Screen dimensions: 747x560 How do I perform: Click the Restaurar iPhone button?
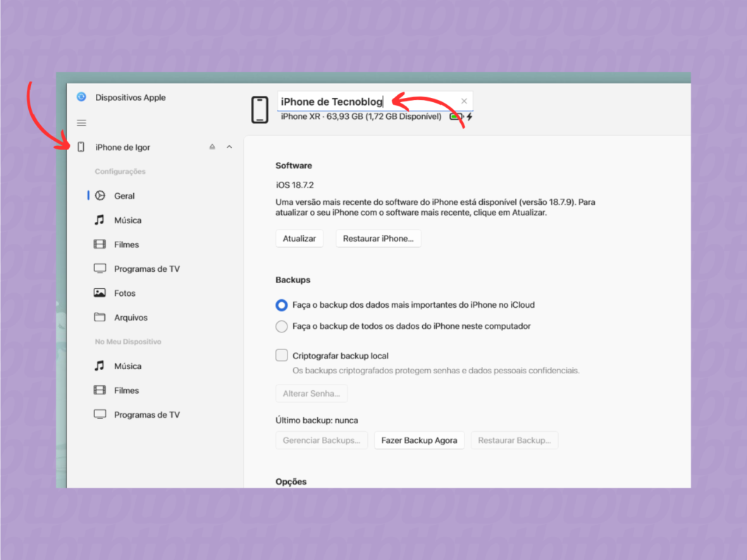[x=378, y=239]
